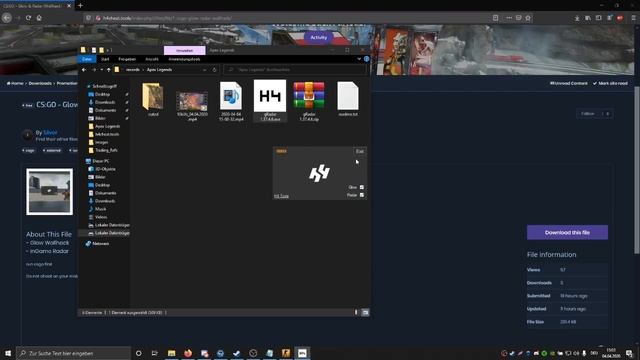640x360 pixels.
Task: Go up one folder level in Explorer
Action: [x=108, y=70]
